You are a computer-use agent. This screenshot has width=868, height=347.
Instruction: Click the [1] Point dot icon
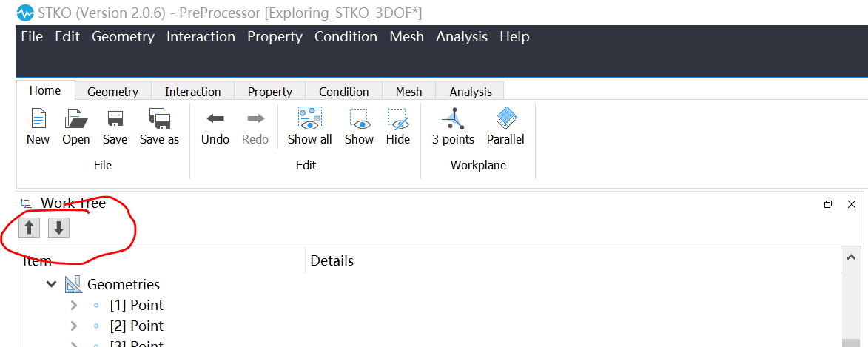click(x=96, y=305)
